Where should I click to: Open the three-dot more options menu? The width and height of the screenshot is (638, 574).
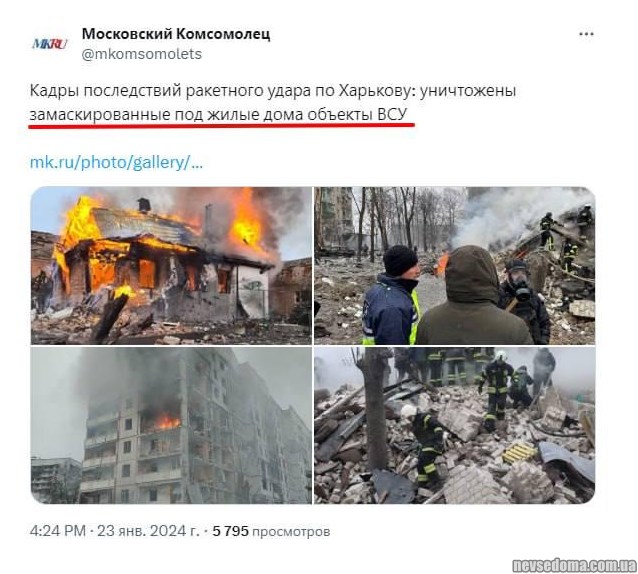[x=586, y=35]
